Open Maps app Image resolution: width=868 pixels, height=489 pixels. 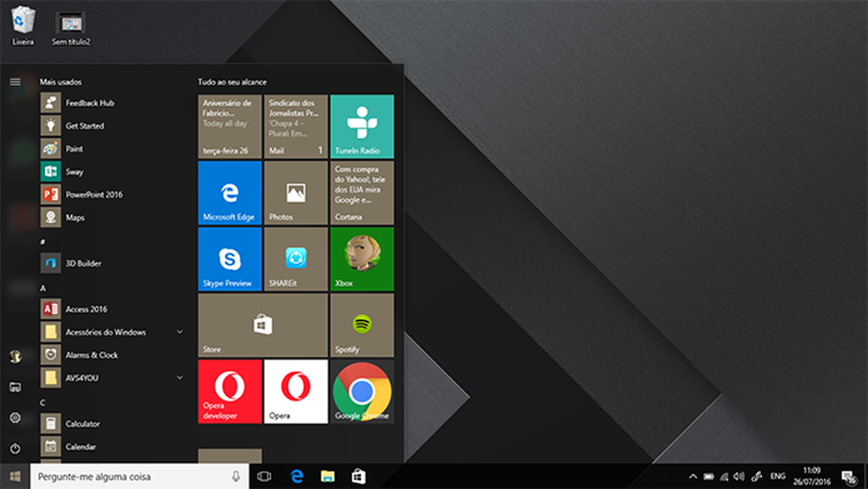(x=111, y=218)
